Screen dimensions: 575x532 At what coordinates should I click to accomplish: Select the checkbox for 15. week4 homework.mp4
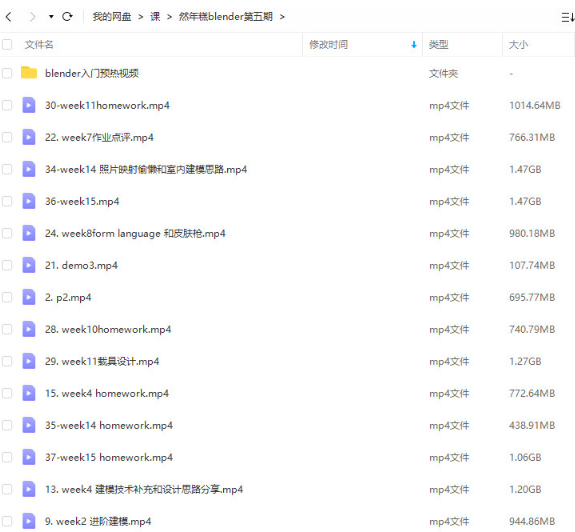point(7,393)
